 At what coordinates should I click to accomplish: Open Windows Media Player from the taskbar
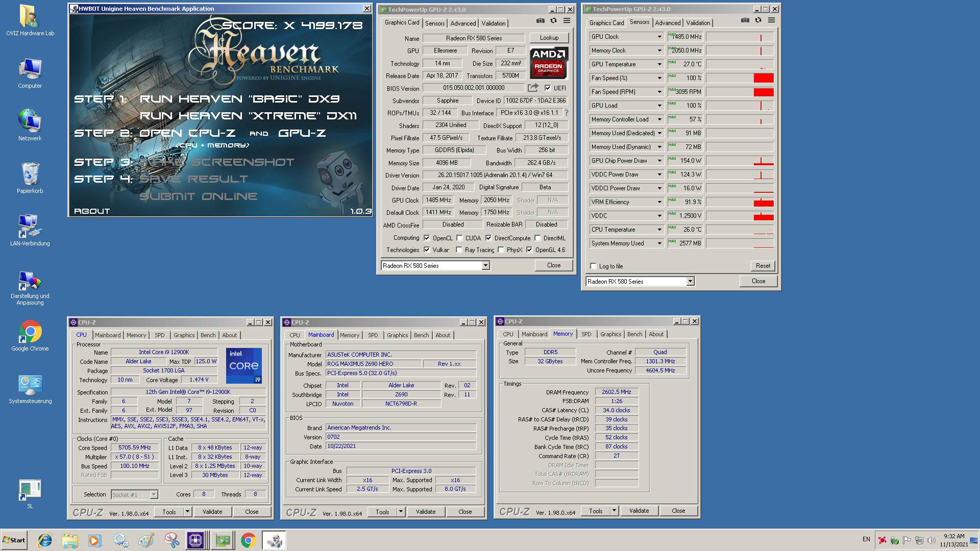[95, 540]
